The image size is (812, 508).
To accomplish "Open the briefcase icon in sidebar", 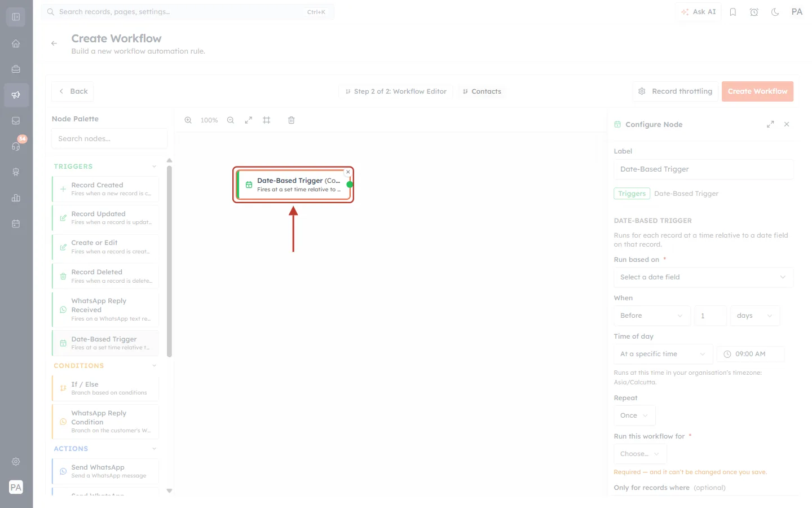I will pyautogui.click(x=16, y=69).
